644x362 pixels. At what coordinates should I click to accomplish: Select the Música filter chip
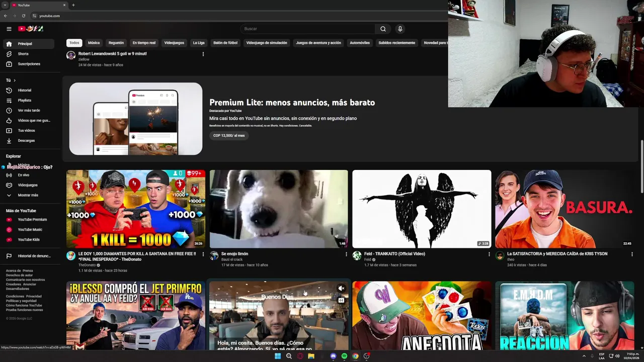(x=94, y=43)
